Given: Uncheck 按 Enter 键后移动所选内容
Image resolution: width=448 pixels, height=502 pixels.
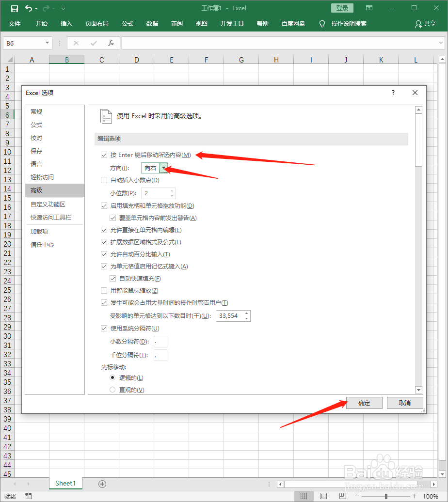Looking at the screenshot, I should (x=104, y=155).
